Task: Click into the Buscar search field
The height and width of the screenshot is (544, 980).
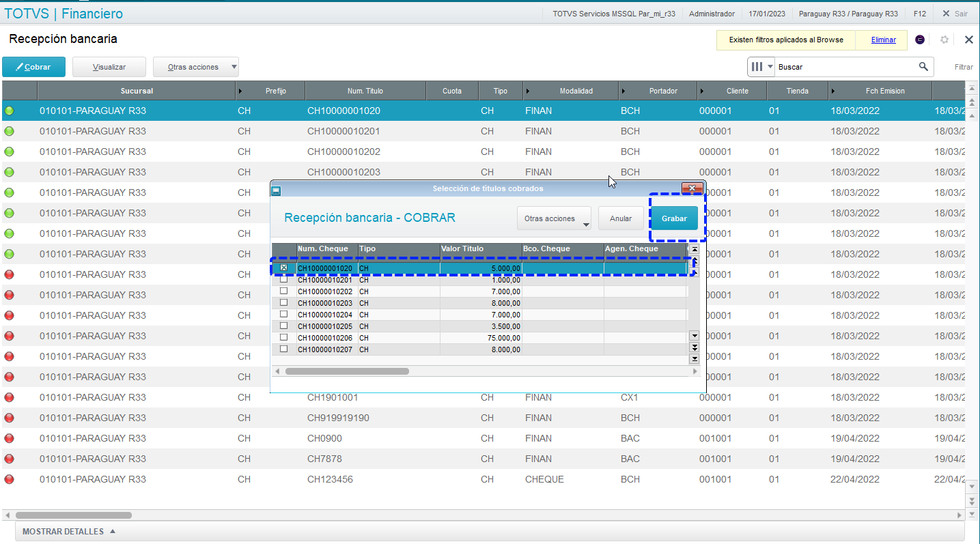Action: pos(845,67)
